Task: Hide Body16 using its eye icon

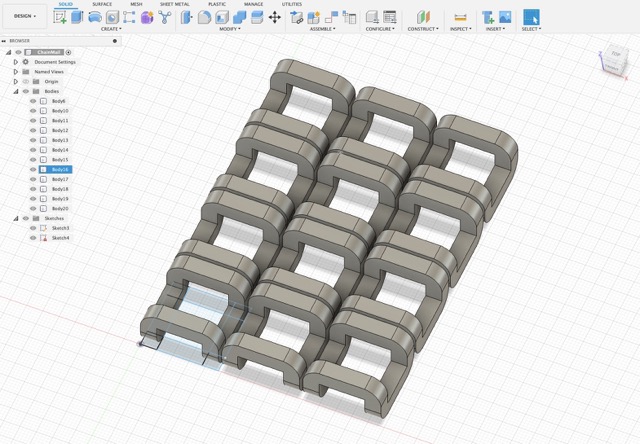Action: 33,170
